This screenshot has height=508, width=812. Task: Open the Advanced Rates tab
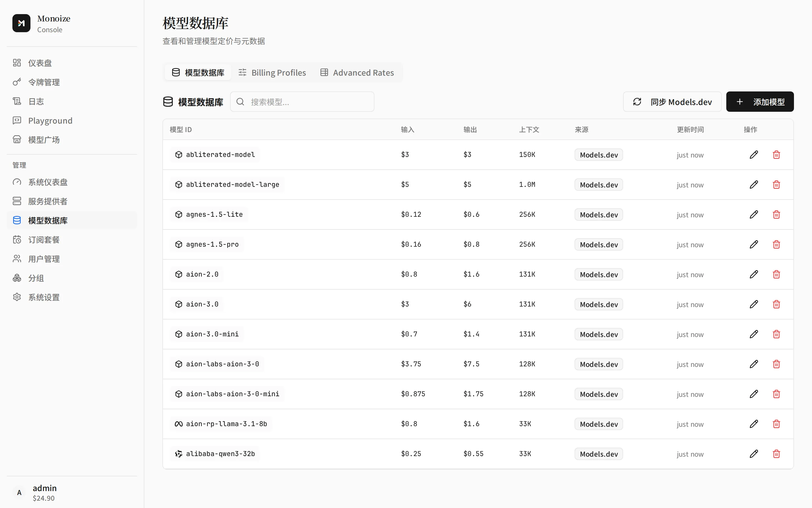click(x=357, y=73)
